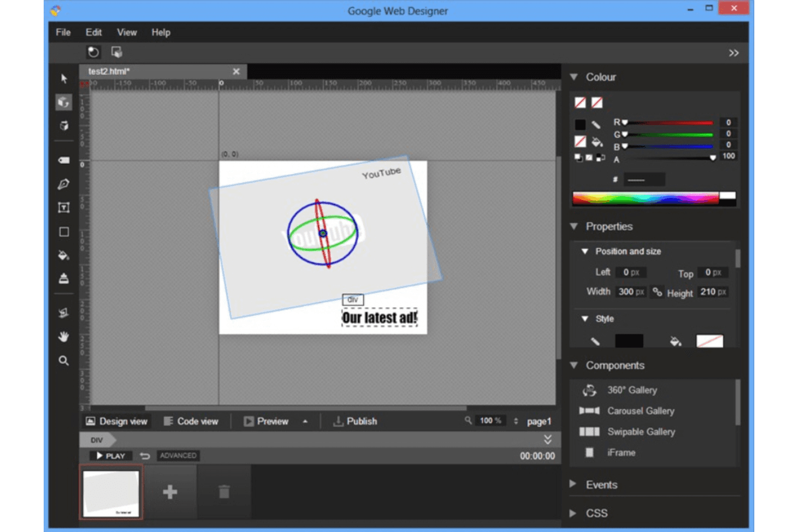Select the Tag tool
Screen dimensions: 798x532
[x=64, y=160]
